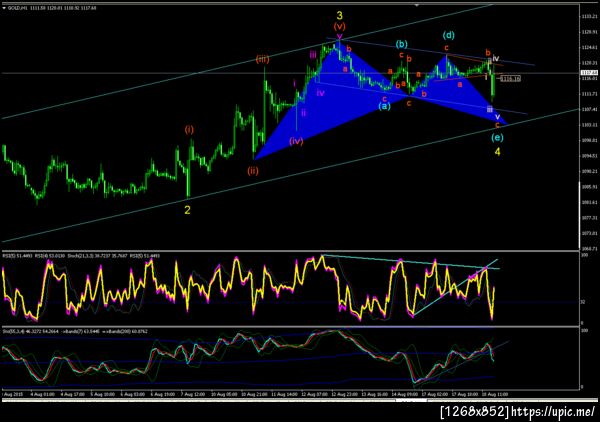This screenshot has height=422, width=600.
Task: Click the 1094.51 price axis label
Action: pyautogui.click(x=590, y=156)
